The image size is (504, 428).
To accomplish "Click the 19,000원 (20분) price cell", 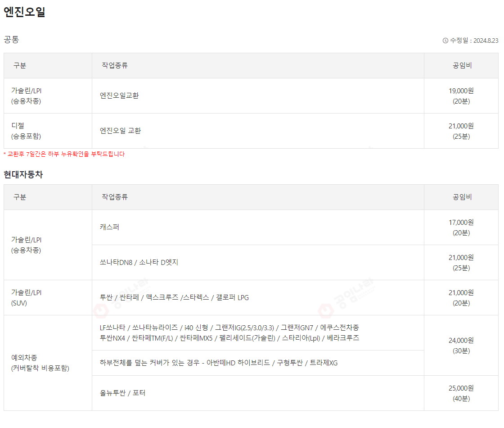I will [x=461, y=96].
